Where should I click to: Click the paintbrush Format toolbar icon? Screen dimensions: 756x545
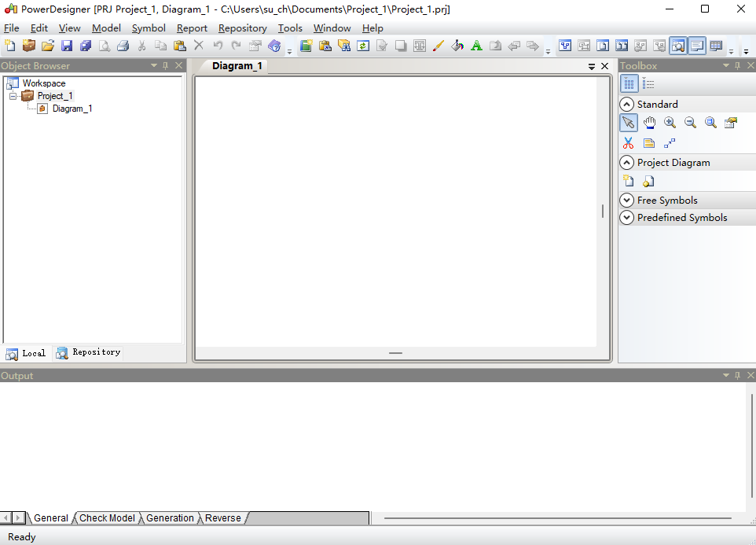(439, 46)
